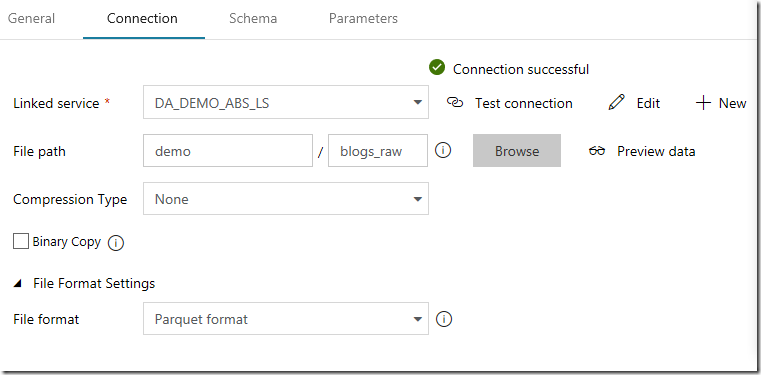Click the info icon beside Binary Copy
The height and width of the screenshot is (375, 761).
[116, 243]
